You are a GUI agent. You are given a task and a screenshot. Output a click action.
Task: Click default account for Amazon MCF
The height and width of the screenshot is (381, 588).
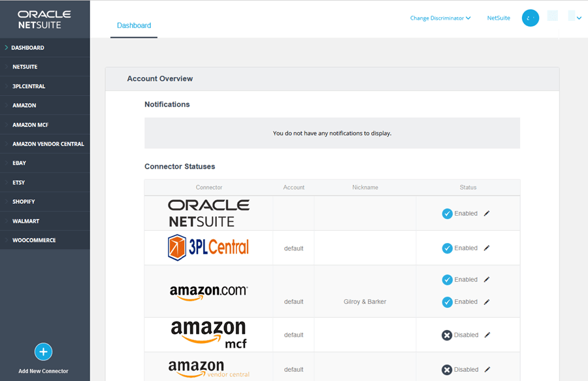(x=293, y=335)
